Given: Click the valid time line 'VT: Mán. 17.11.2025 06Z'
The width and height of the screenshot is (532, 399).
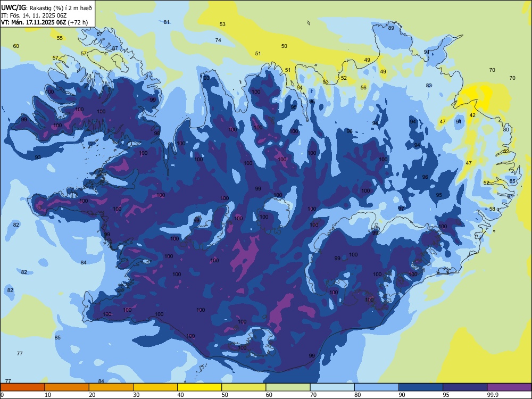Looking at the screenshot, I should [34, 22].
